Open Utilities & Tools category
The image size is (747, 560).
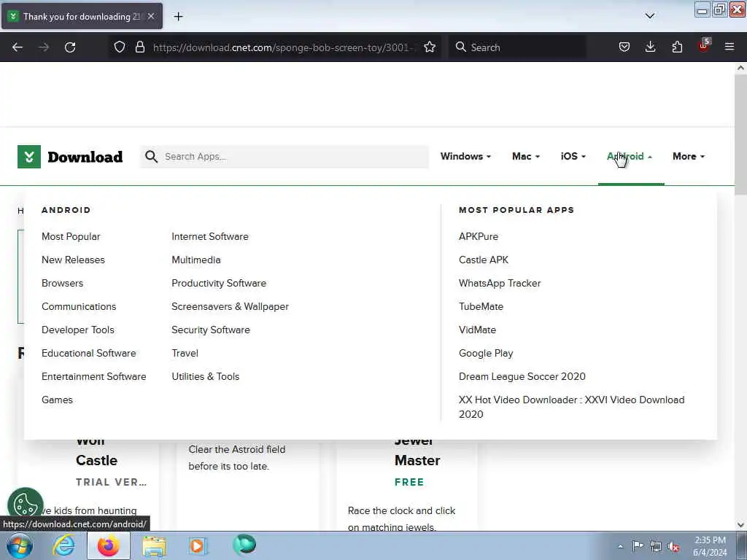(205, 377)
